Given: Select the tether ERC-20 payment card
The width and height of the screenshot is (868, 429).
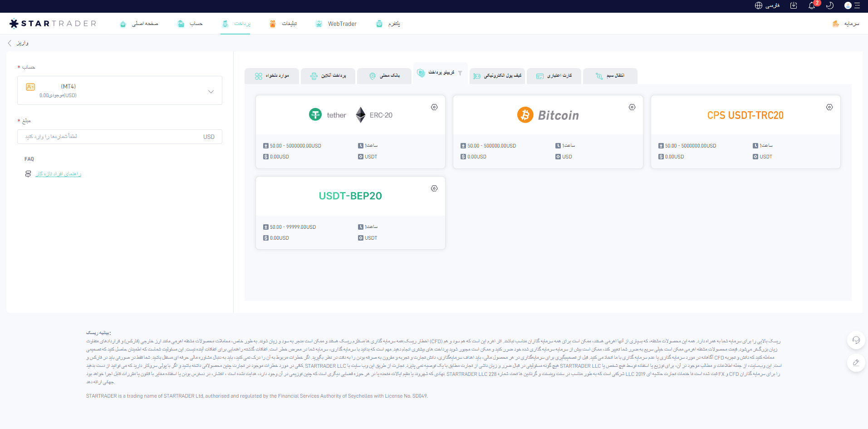Looking at the screenshot, I should [350, 132].
